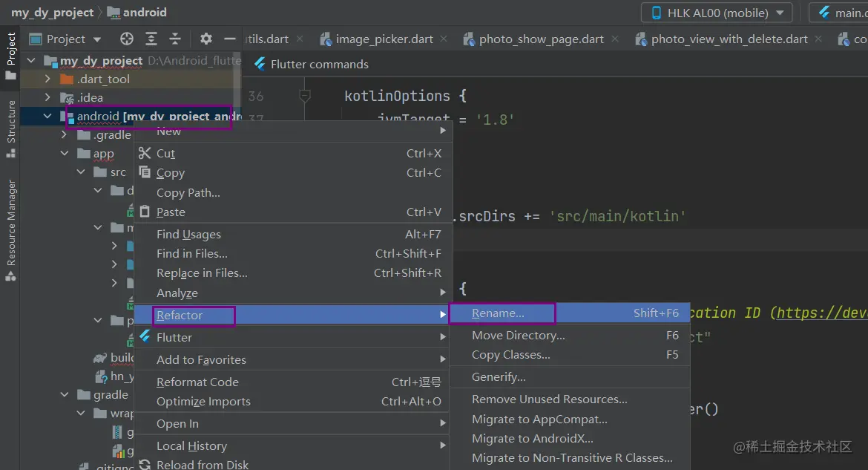Select Rename in the Refactor submenu
The image size is (868, 470).
(498, 313)
